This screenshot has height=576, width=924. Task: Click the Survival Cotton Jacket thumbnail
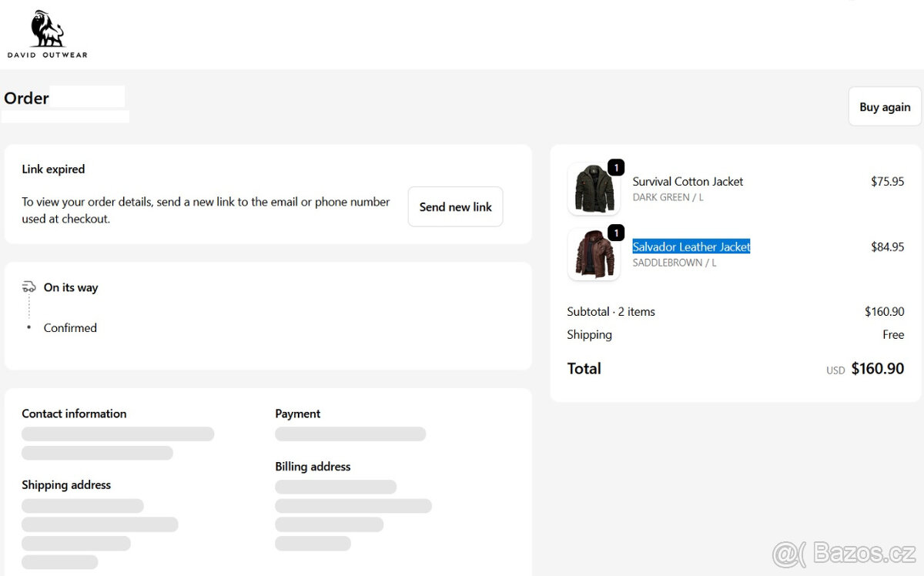(x=594, y=189)
